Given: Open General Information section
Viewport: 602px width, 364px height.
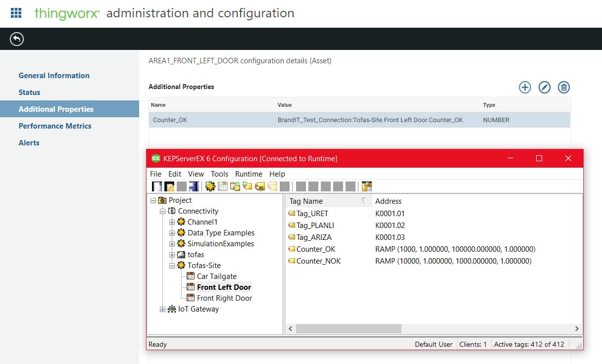Looking at the screenshot, I should (x=54, y=76).
